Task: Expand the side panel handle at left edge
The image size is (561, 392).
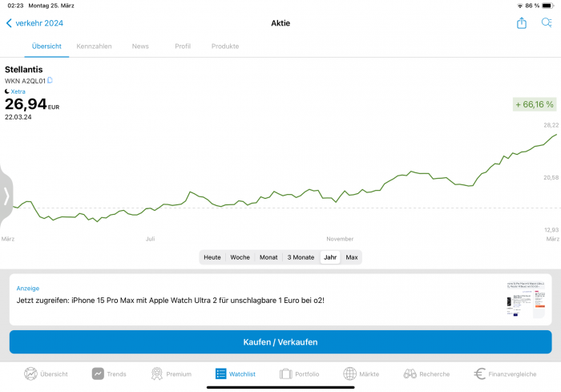Action: point(6,196)
